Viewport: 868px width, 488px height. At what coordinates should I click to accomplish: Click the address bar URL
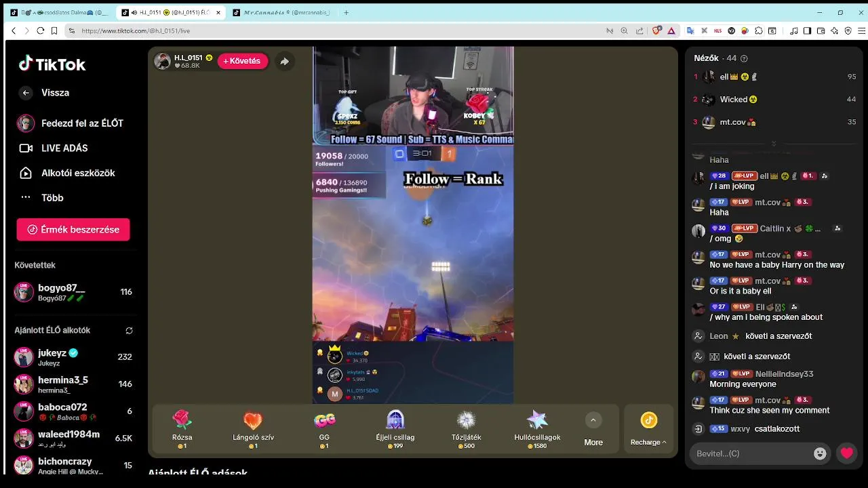coord(136,30)
